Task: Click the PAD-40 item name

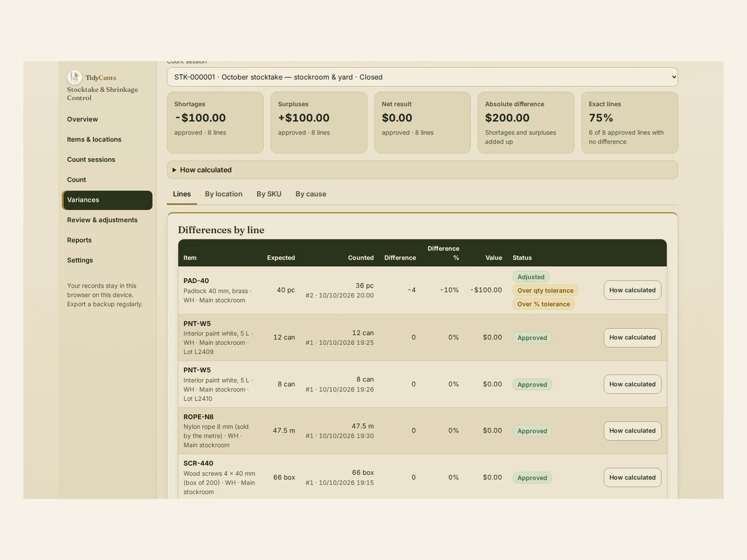Action: [x=196, y=280]
